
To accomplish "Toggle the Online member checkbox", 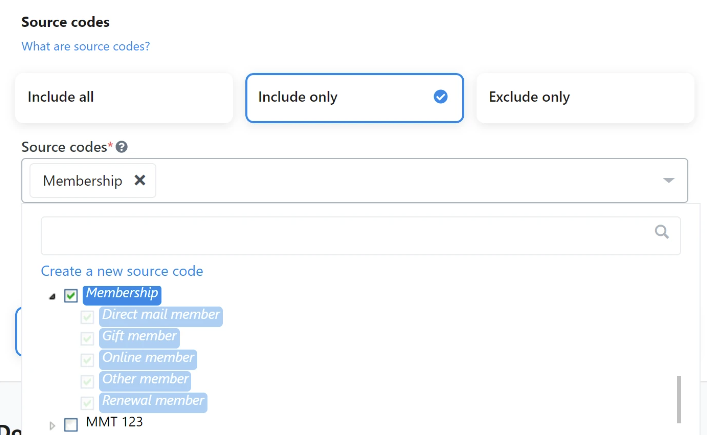I will point(87,360).
